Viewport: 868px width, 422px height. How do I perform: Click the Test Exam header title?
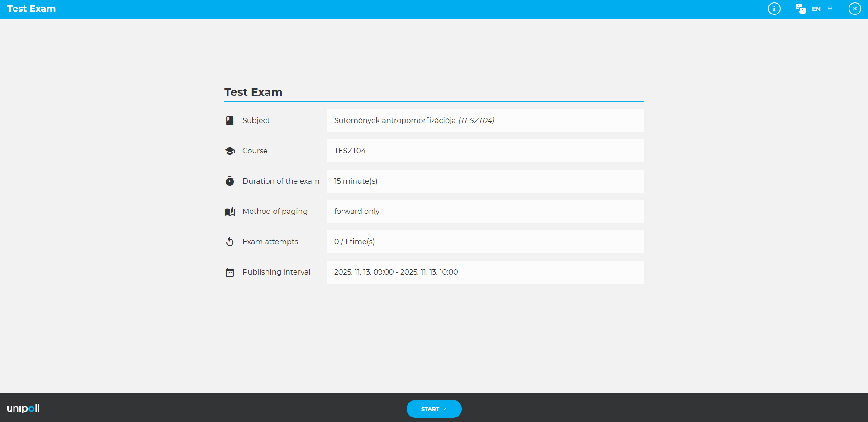31,9
